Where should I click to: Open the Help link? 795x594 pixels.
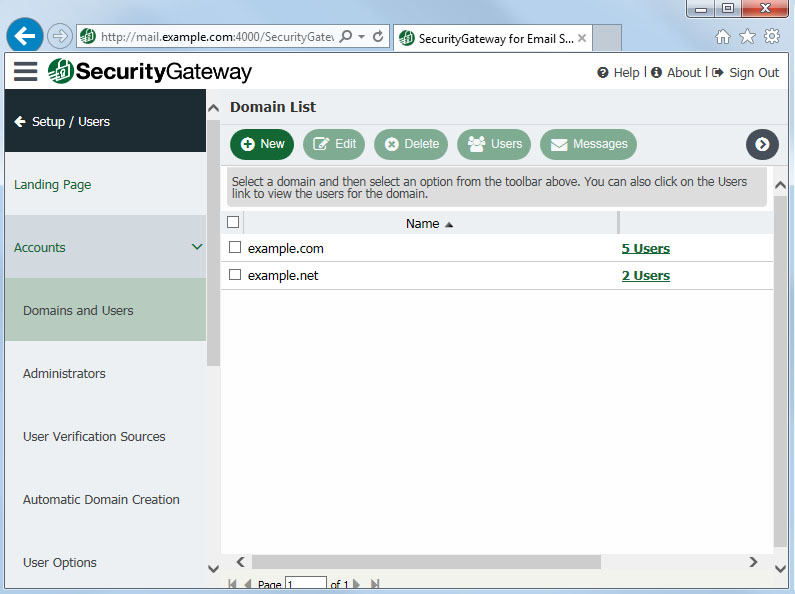(x=618, y=72)
